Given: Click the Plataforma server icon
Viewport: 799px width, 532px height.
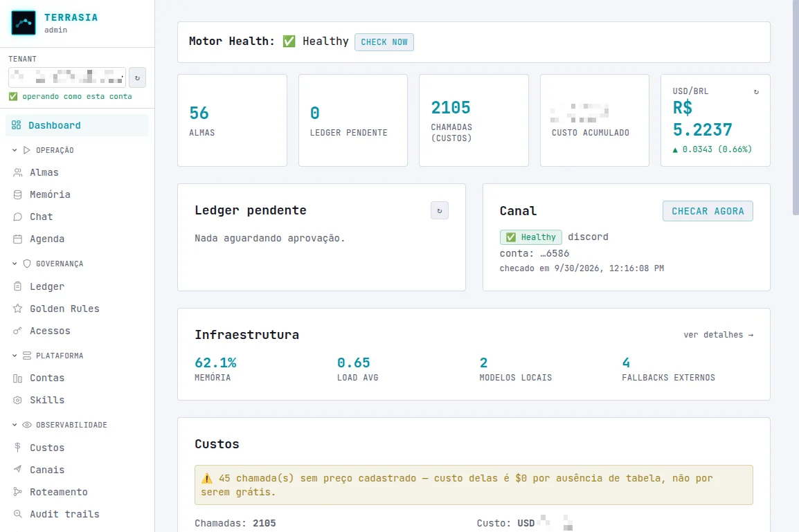Looking at the screenshot, I should (x=27, y=356).
